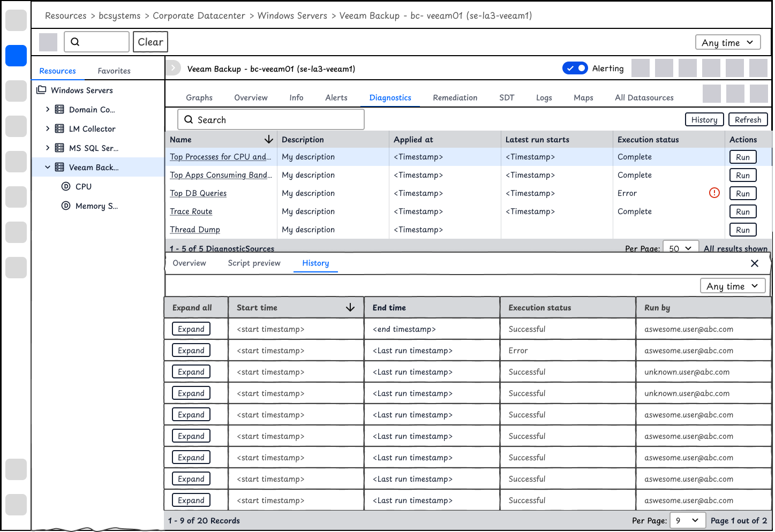Click the magnifier in the top search box
Image resolution: width=775 pixels, height=532 pixels.
coord(75,42)
